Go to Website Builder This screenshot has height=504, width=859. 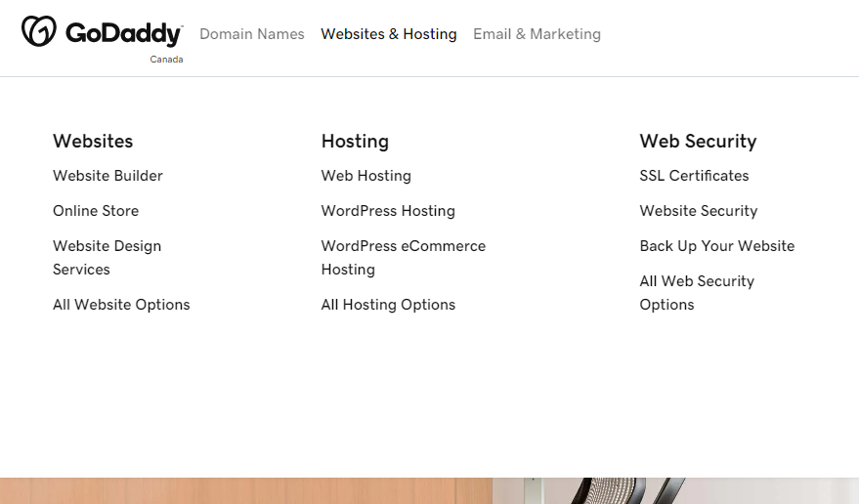[107, 176]
